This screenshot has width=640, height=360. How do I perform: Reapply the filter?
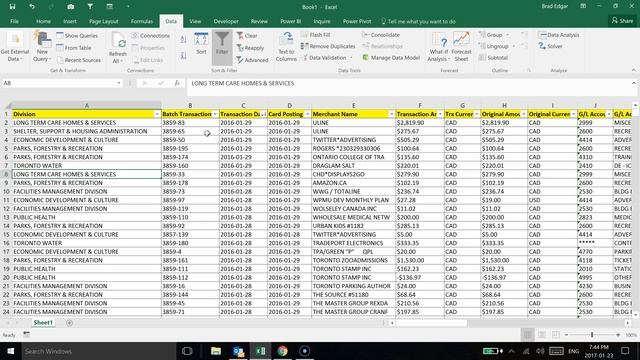coord(250,48)
